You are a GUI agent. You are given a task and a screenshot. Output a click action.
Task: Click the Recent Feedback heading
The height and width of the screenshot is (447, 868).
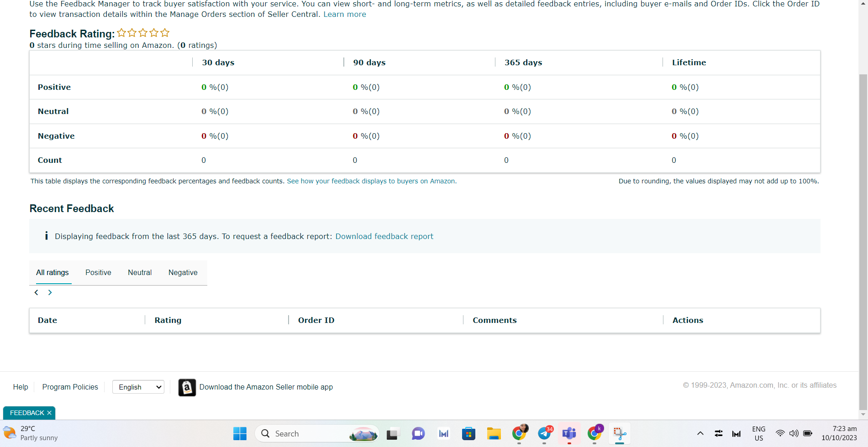[x=72, y=208]
